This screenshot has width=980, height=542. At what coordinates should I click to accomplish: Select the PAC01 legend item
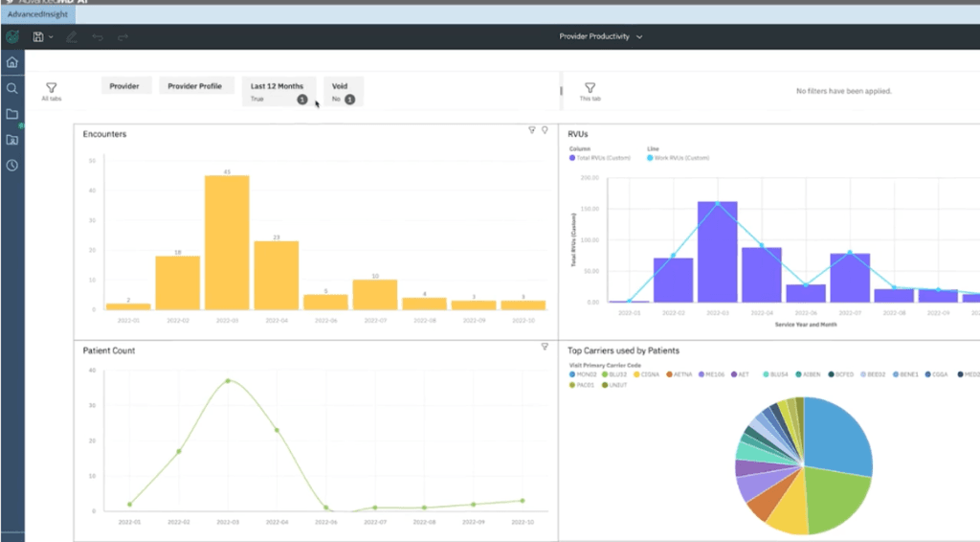point(582,385)
